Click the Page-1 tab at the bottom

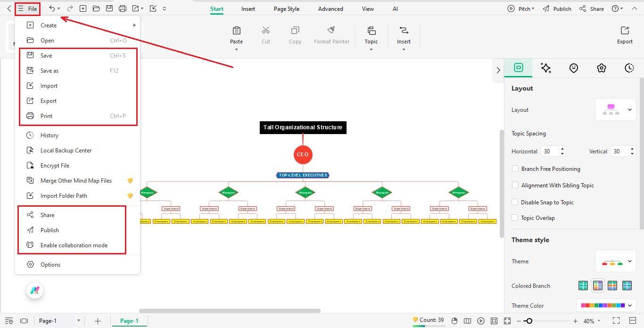point(129,321)
